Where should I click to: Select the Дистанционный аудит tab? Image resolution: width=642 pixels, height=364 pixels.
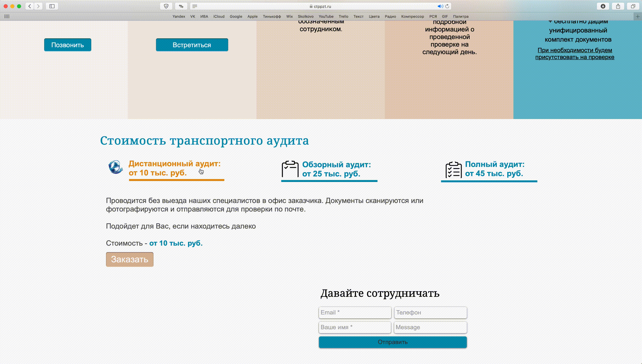174,168
